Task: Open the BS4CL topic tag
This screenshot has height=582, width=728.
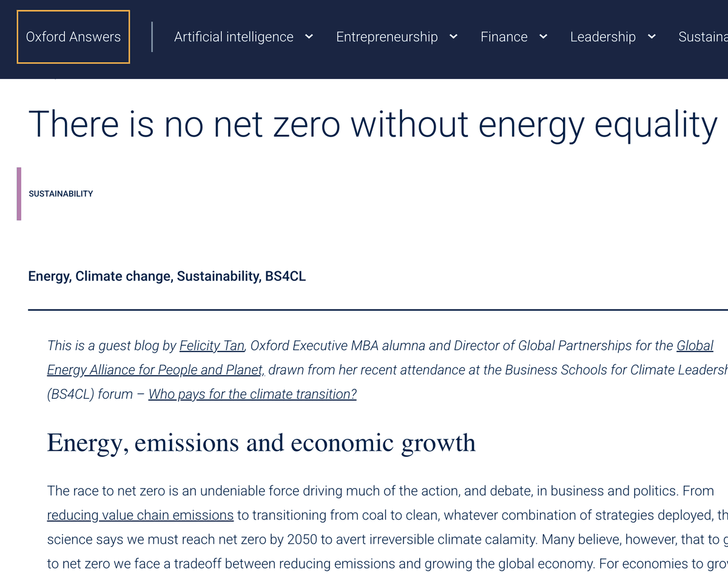Action: (x=285, y=277)
